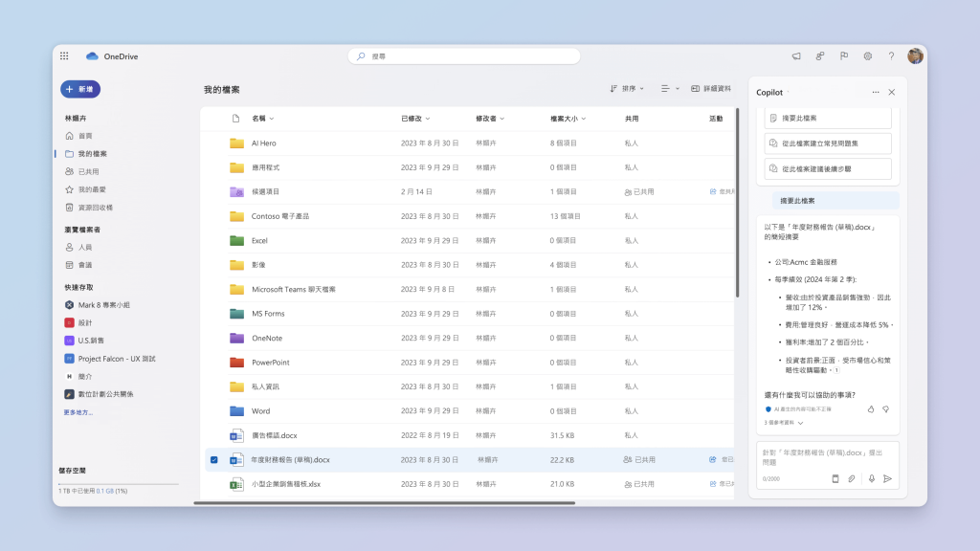Select 首頁 in the sidebar
The image size is (980, 551).
[85, 136]
